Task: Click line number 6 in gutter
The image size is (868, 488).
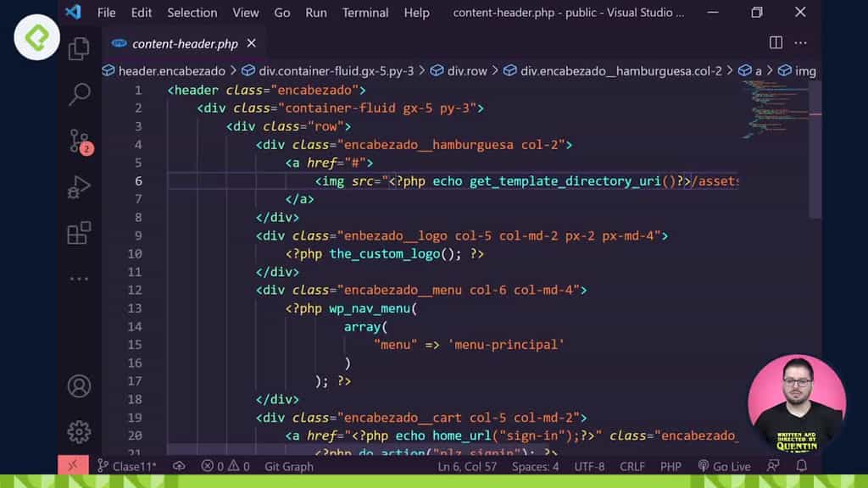Action: [x=138, y=181]
